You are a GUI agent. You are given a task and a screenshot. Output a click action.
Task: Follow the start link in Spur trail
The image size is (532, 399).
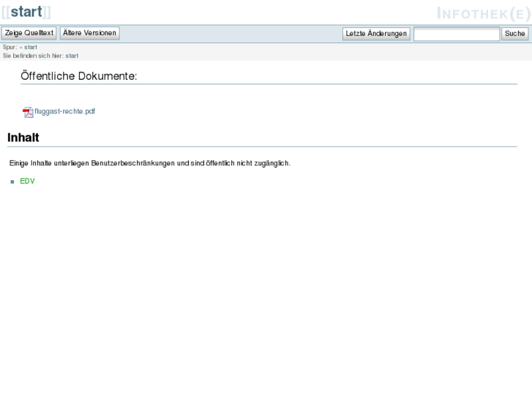[31, 47]
